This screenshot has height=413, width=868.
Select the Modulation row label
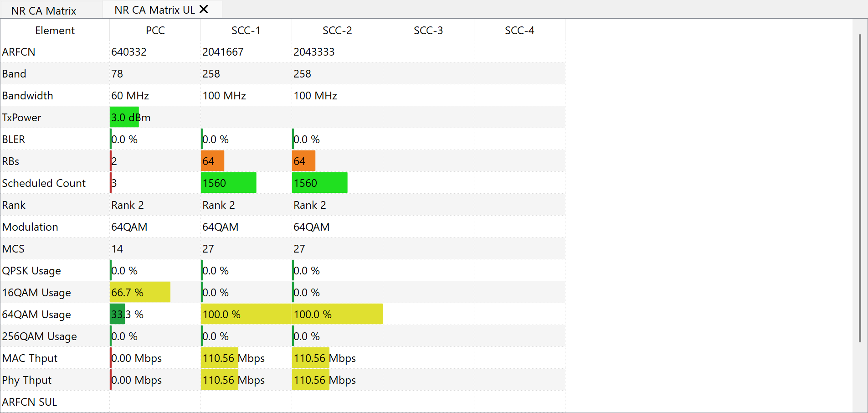click(x=30, y=227)
